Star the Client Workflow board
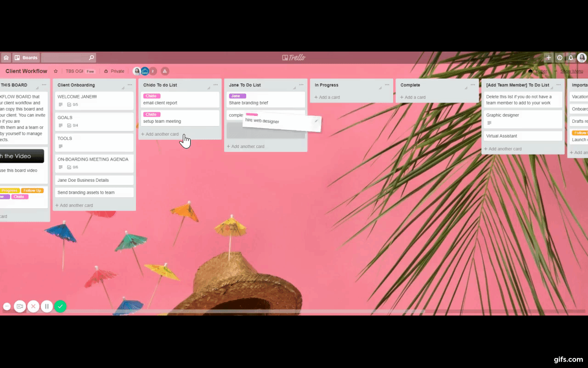This screenshot has width=588, height=368. 56,71
